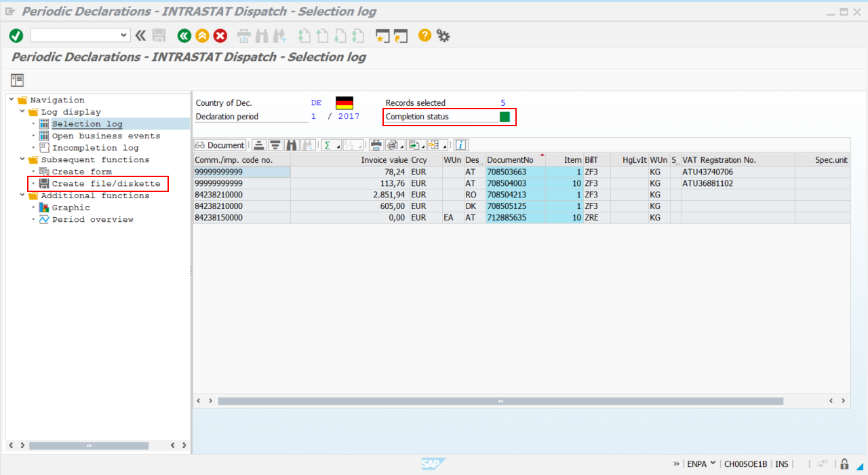The height and width of the screenshot is (475, 868).
Task: Click the lock icon in status bar
Action: [x=844, y=464]
